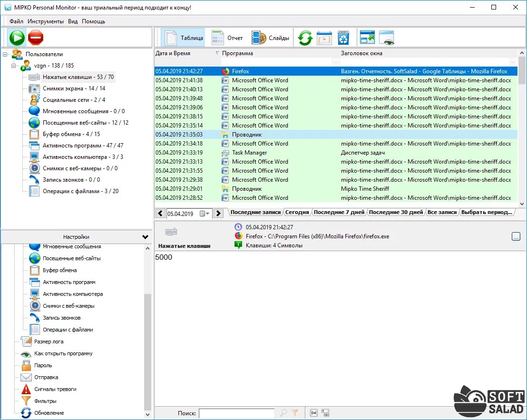Open the Инструменты menu
The image size is (527, 420).
(45, 21)
